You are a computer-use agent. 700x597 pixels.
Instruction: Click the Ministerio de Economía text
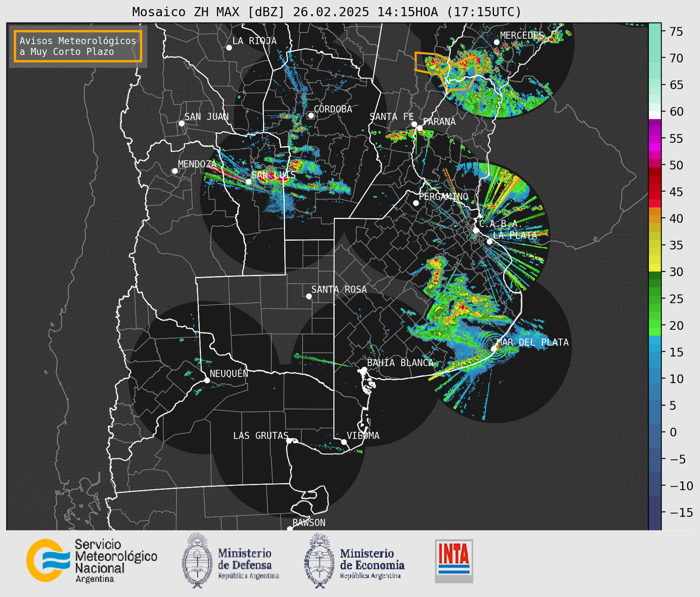[372, 559]
